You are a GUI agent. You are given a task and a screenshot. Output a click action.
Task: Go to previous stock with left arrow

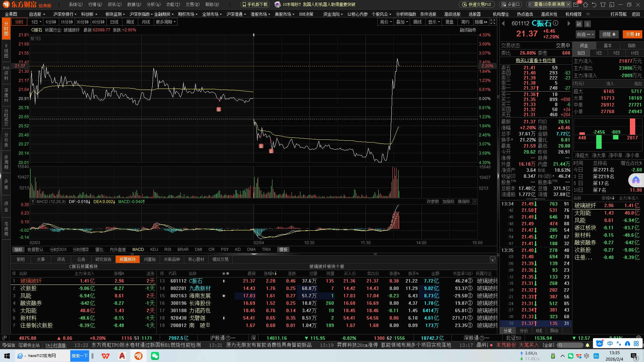[503, 23]
